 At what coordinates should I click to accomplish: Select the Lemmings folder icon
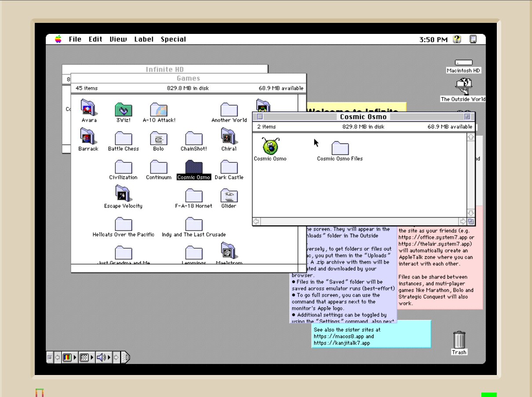point(194,253)
